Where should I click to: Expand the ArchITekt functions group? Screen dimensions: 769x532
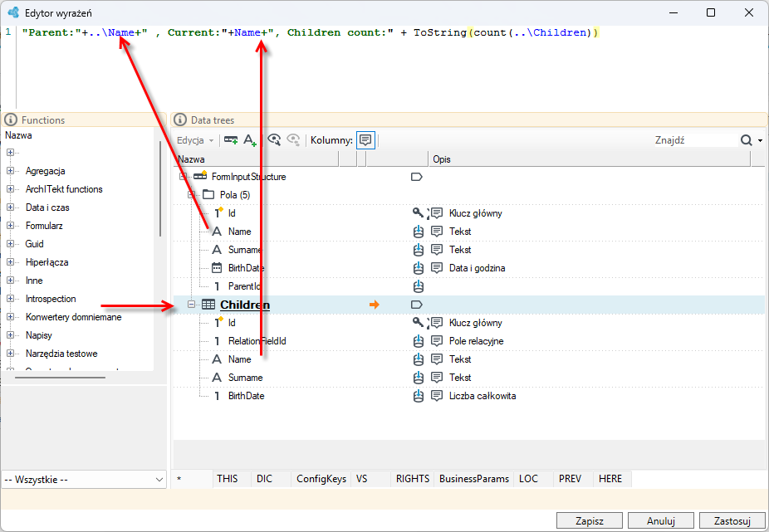(10, 188)
